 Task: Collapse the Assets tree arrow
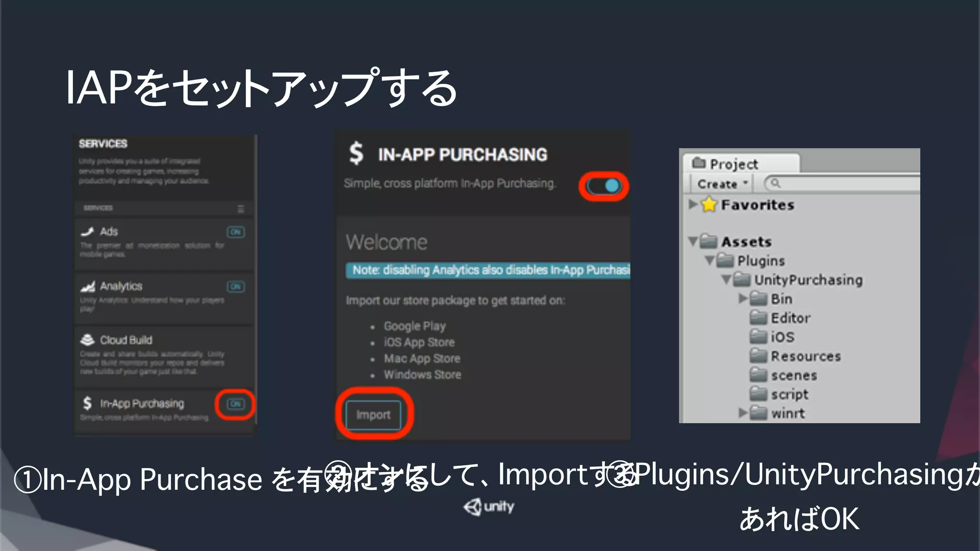tap(693, 241)
